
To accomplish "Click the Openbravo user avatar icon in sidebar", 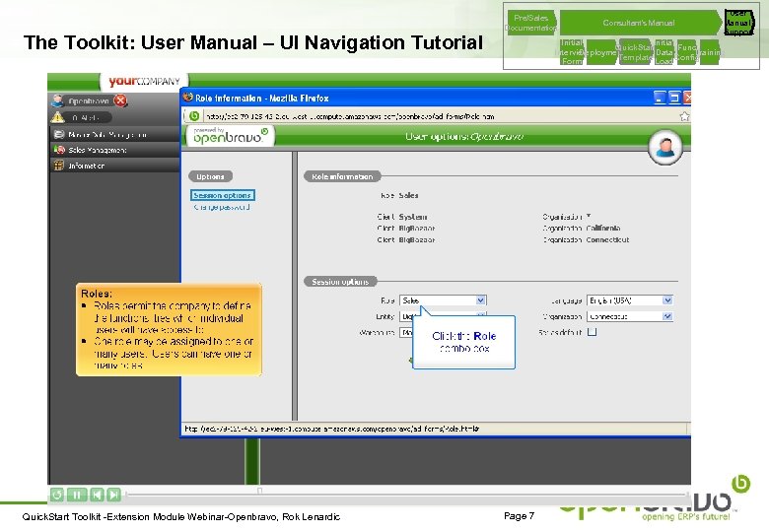I will [x=58, y=100].
